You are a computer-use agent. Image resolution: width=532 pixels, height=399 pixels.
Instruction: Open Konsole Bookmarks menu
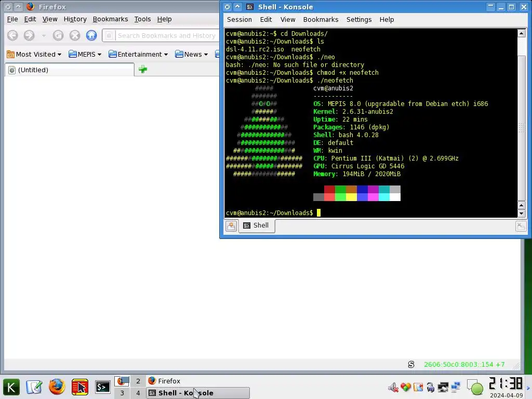pos(321,20)
